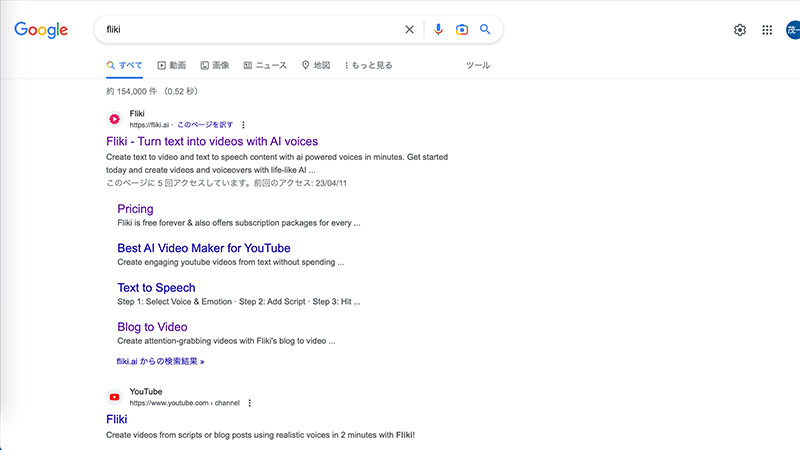The width and height of the screenshot is (800, 450).
Task: Open the Text to Speech sitelink
Action: click(x=156, y=288)
